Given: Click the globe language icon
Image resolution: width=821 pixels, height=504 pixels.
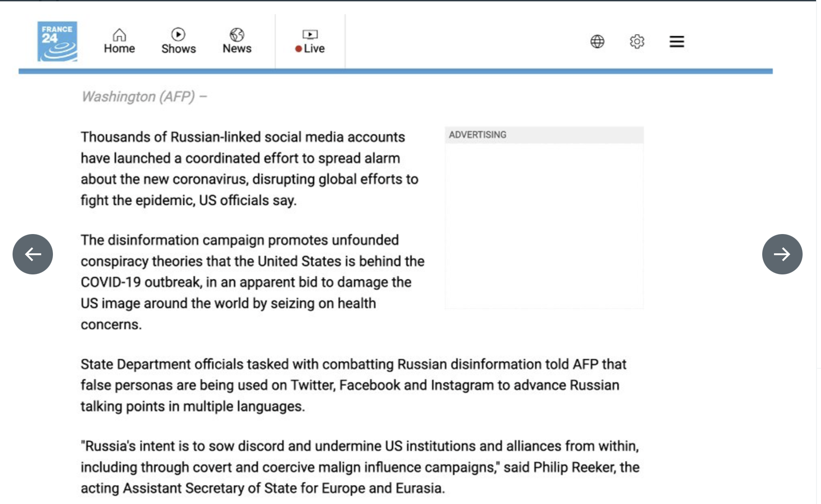Looking at the screenshot, I should click(597, 42).
